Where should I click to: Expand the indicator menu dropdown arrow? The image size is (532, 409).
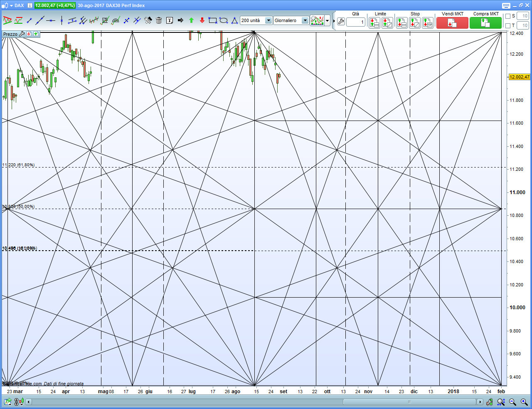tap(328, 20)
